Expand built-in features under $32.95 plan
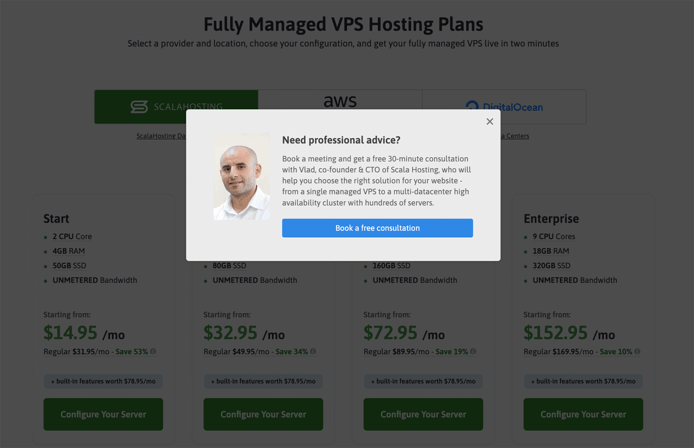The height and width of the screenshot is (448, 694). tap(263, 381)
